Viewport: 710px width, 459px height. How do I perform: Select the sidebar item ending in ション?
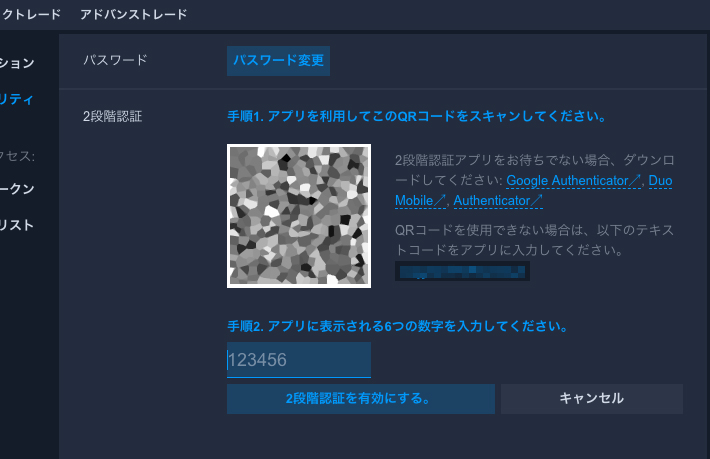pos(17,63)
